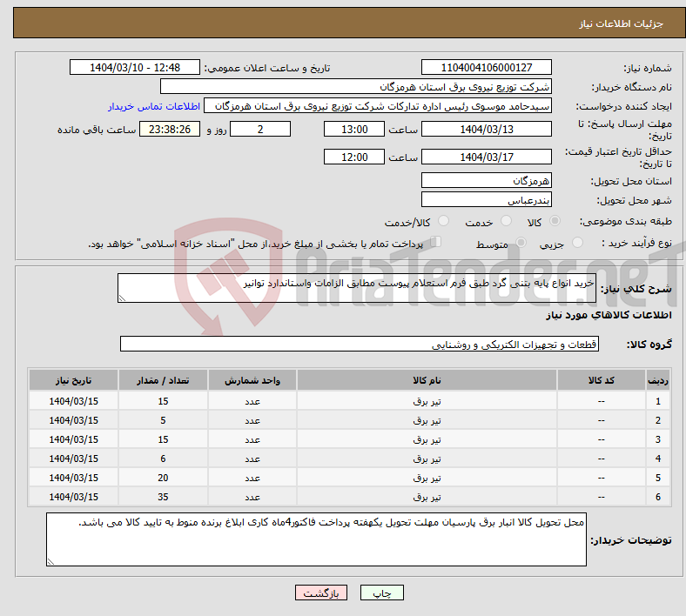Toggle the treasury documents payment checkbox
686x616 pixels.
[436, 242]
